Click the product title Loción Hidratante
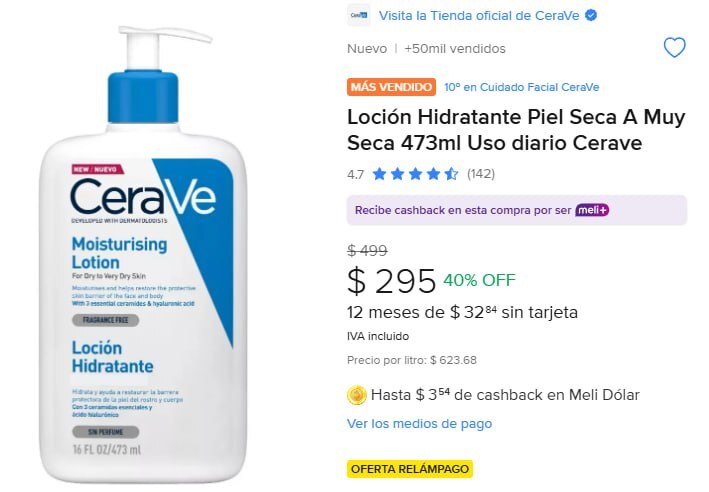Image resolution: width=709 pixels, height=492 pixels. click(x=516, y=130)
